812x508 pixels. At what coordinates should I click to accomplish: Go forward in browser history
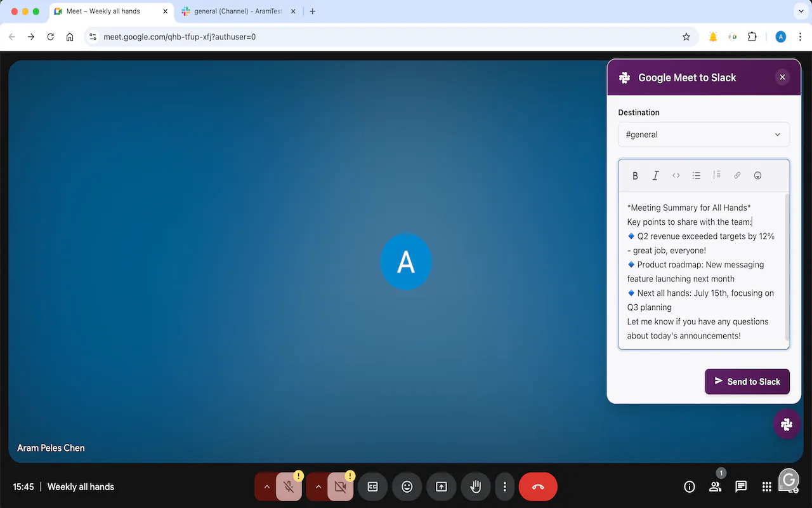pyautogui.click(x=31, y=37)
